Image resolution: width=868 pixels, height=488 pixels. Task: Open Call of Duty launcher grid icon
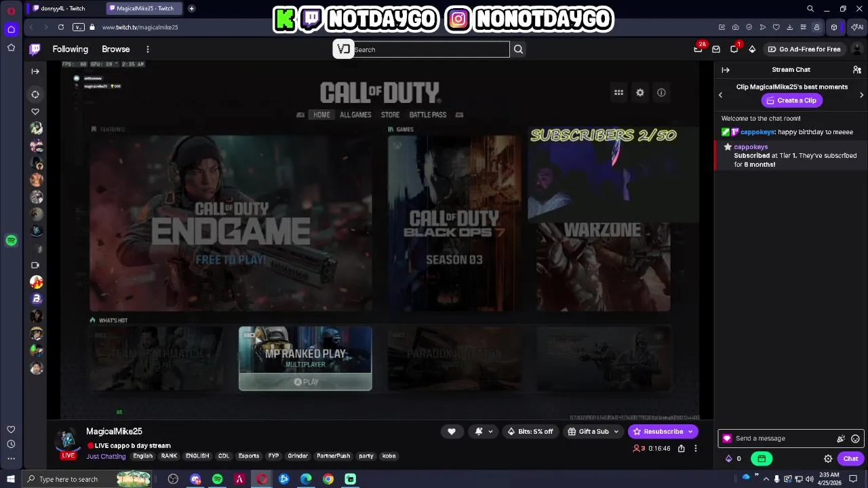tap(618, 93)
